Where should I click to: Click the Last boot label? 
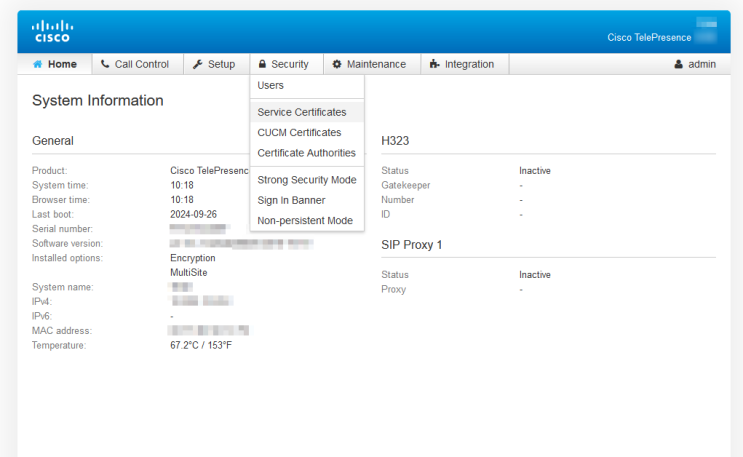click(x=53, y=214)
